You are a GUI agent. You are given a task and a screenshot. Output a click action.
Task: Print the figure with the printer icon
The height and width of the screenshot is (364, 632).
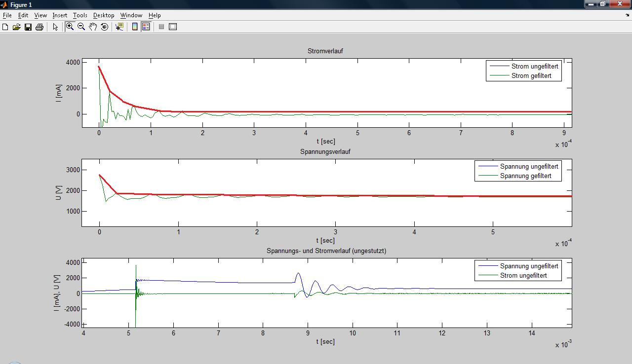(39, 27)
